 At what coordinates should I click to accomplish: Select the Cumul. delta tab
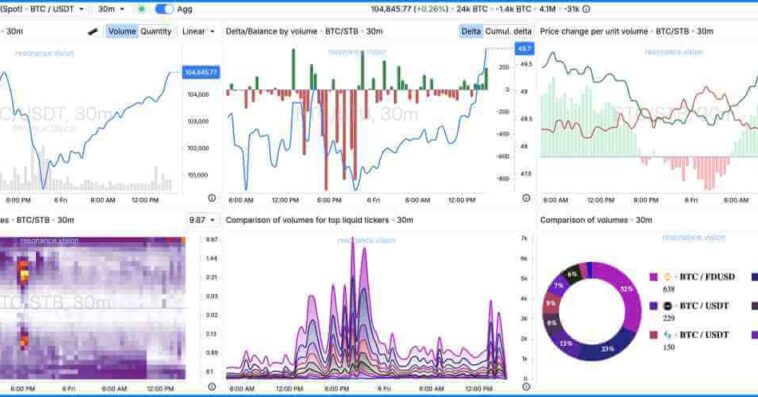tap(508, 31)
